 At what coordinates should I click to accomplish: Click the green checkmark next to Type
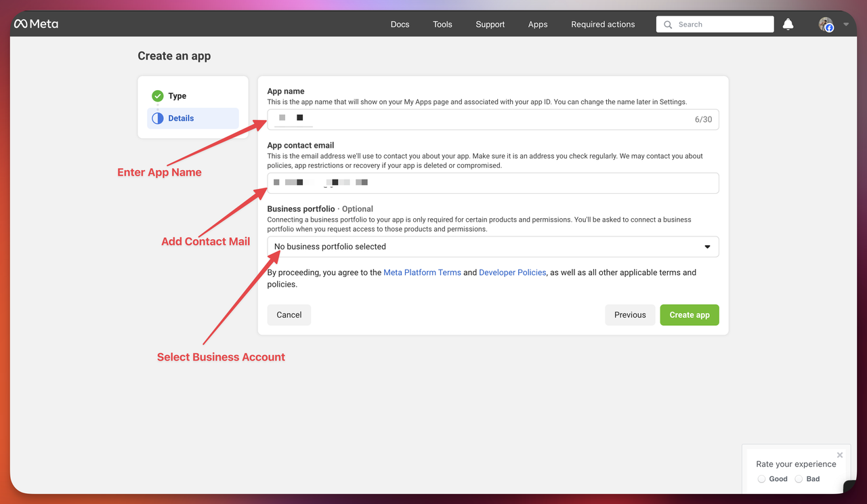click(x=158, y=96)
